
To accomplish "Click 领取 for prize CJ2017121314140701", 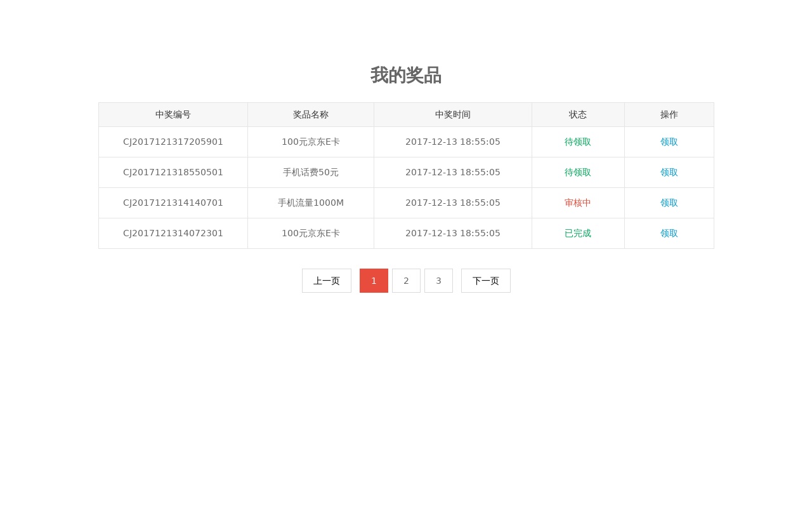I will [669, 203].
